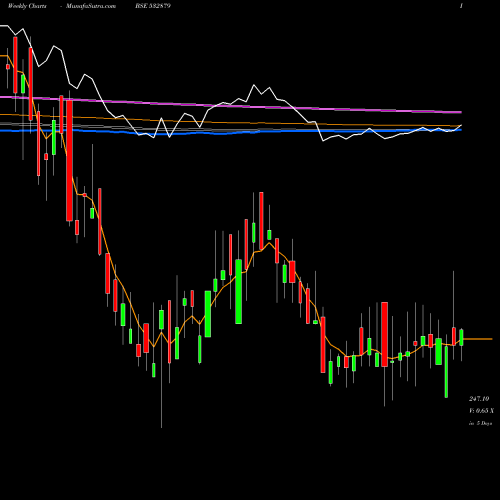The height and width of the screenshot is (500, 500).
Task: Click the 'in 5 Days' label
Action: point(480,423)
